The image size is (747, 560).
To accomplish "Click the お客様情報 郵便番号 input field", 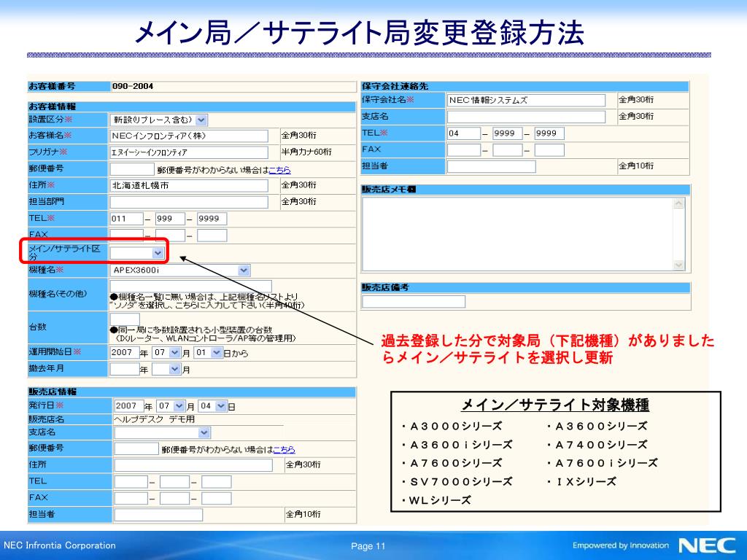I will [132, 169].
